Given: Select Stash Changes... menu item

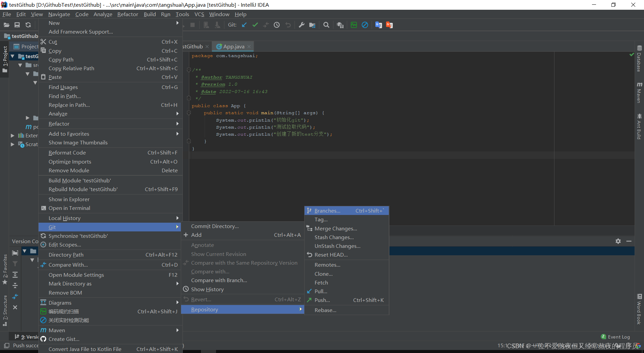Looking at the screenshot, I should pyautogui.click(x=346, y=237).
